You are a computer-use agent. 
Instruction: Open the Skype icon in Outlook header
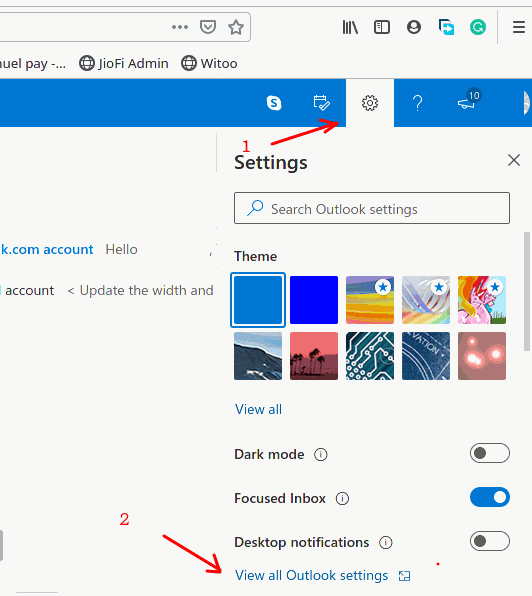click(x=274, y=103)
